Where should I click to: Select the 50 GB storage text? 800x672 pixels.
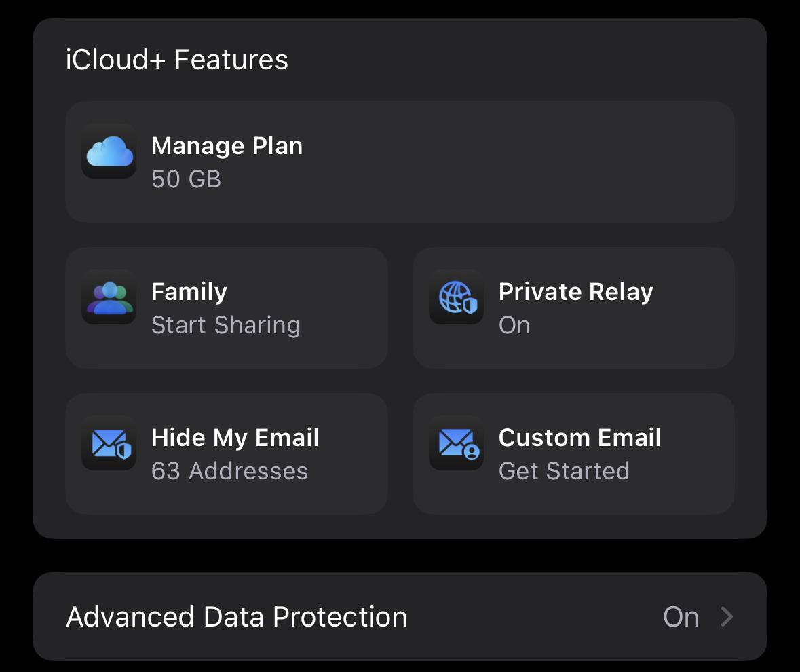pos(186,179)
